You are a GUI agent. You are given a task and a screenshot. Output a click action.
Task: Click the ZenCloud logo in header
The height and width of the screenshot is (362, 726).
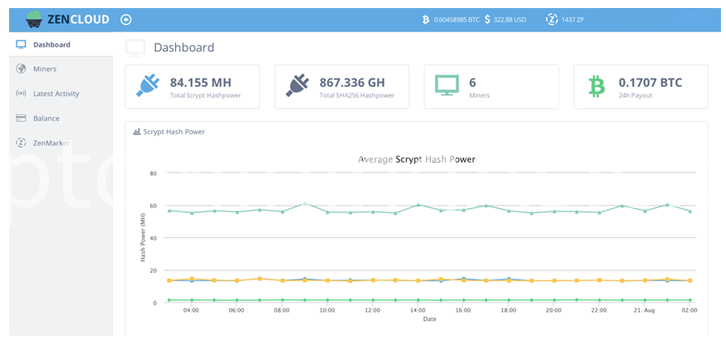(x=68, y=19)
